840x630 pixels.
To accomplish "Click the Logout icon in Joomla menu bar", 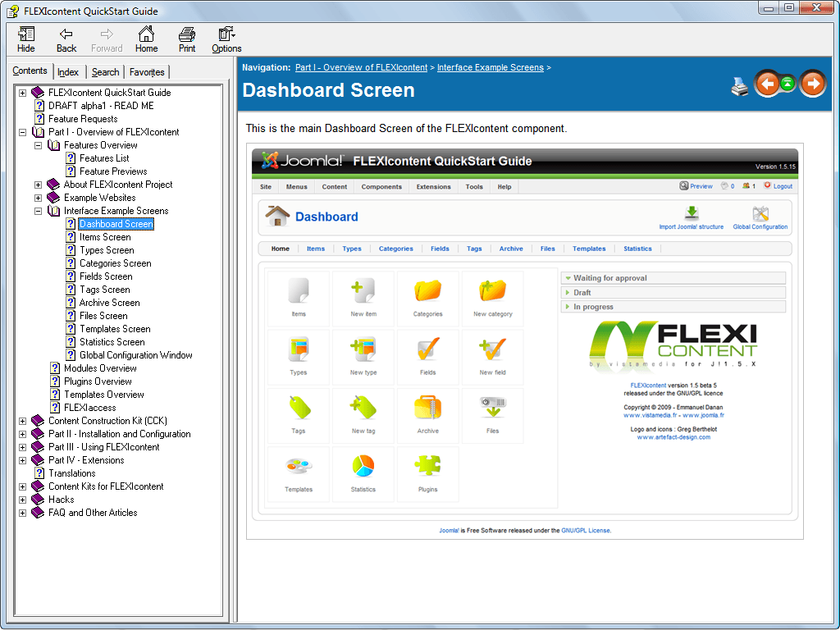I will pos(767,185).
